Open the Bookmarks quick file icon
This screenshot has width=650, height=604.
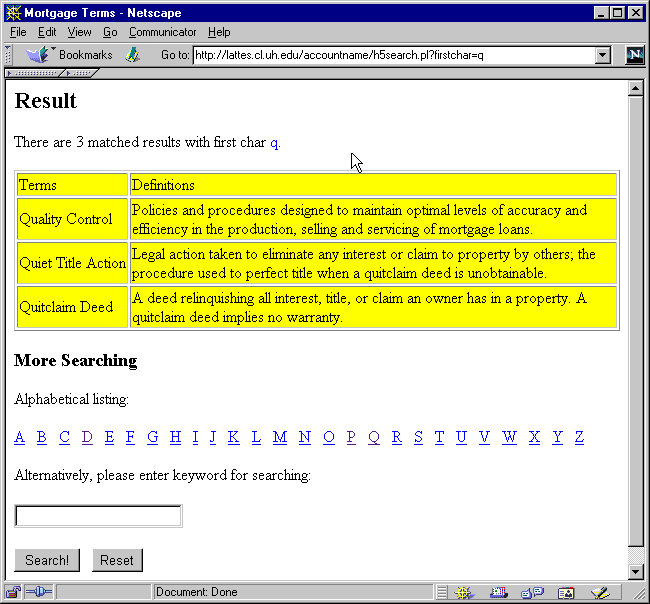40,55
